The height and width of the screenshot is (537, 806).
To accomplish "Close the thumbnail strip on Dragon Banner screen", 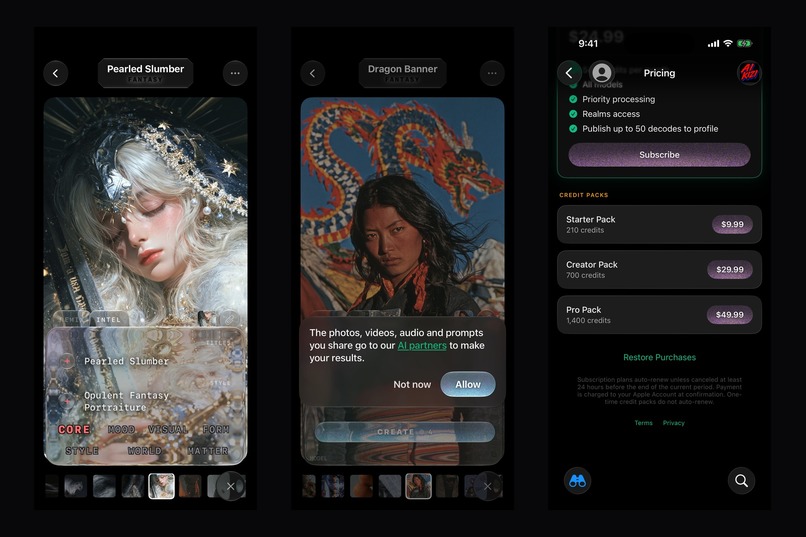I will 487,486.
